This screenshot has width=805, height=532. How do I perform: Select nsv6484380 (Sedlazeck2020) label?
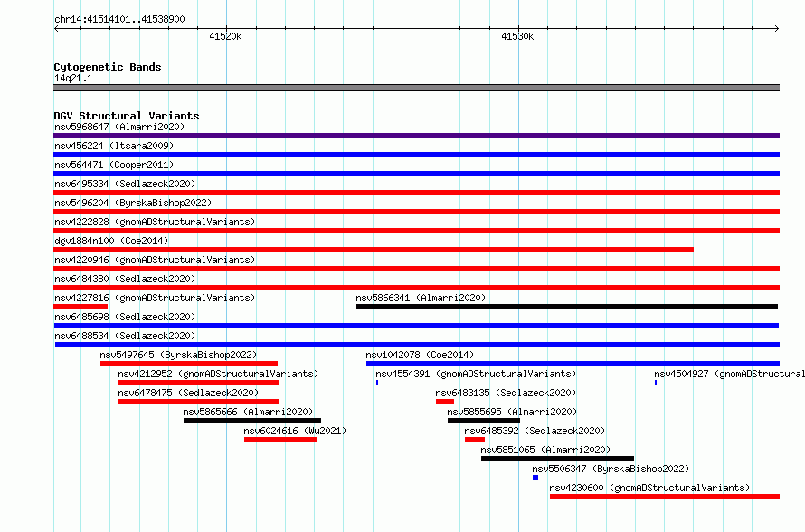[x=125, y=279]
